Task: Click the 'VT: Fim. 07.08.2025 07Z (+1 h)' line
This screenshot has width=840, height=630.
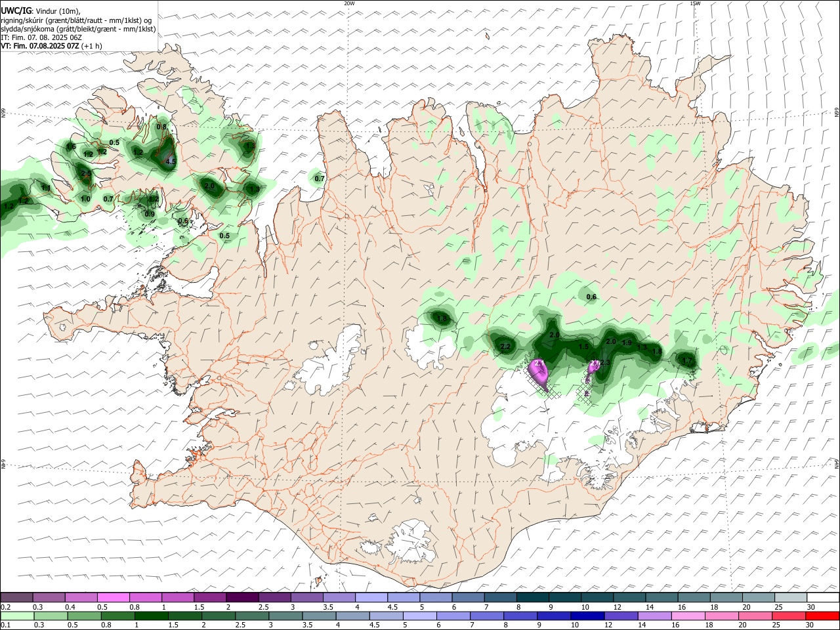Action: pyautogui.click(x=51, y=46)
